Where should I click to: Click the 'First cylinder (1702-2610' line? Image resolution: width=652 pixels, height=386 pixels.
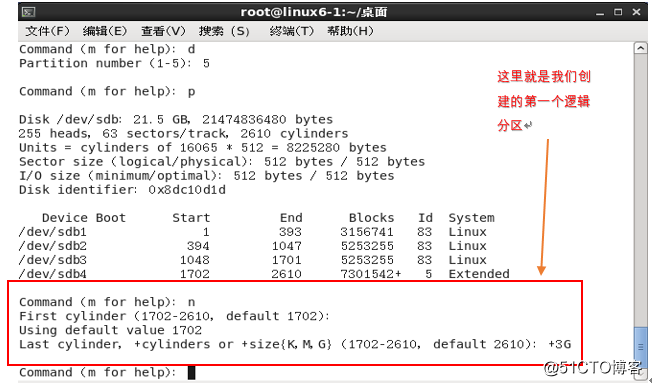point(174,316)
